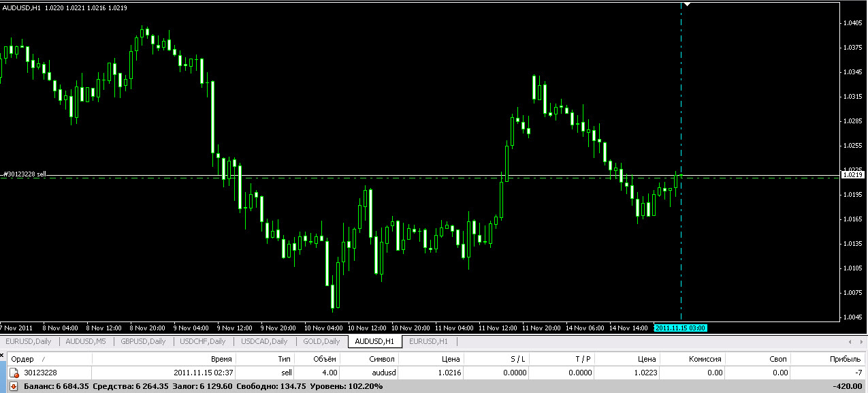The image size is (868, 393).
Task: Click the Своп column header
Action: pyautogui.click(x=758, y=358)
